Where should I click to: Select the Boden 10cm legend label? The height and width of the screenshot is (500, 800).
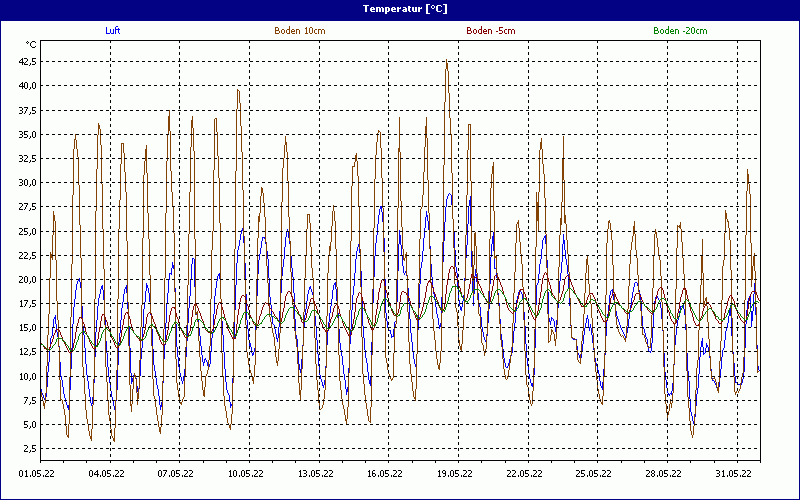[299, 31]
